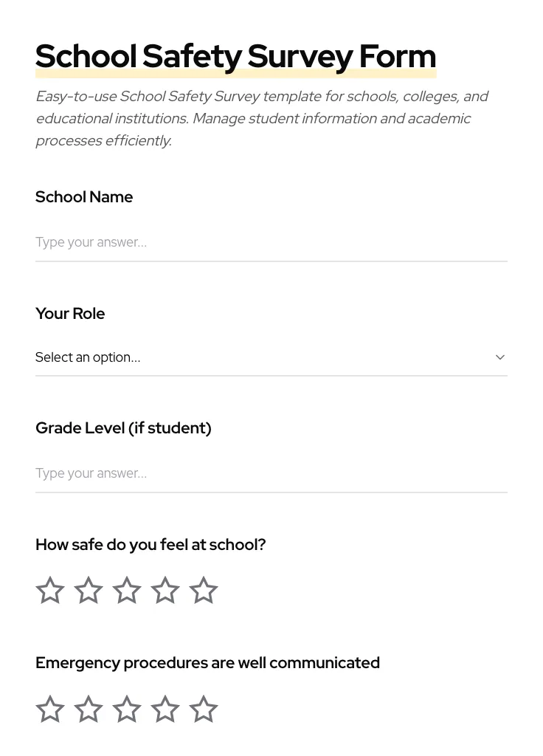
Task: Rate emergency procedures with 2 stars
Action: tap(88, 709)
